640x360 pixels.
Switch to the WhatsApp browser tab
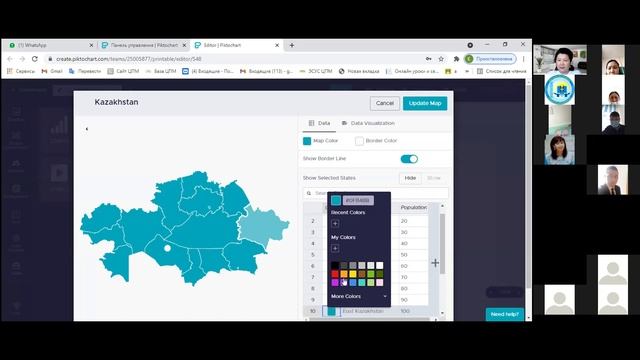pyautogui.click(x=50, y=45)
